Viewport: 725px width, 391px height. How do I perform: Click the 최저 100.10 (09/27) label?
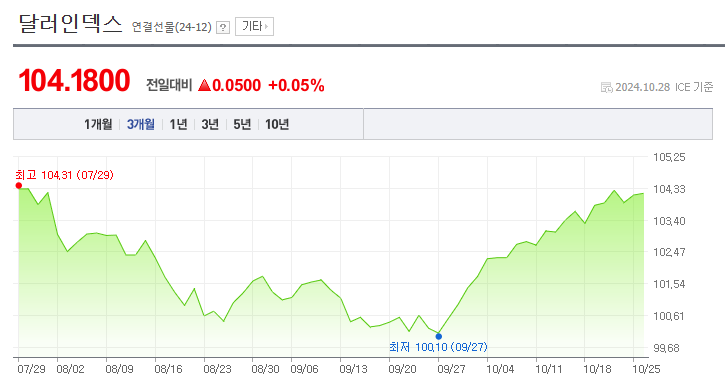pyautogui.click(x=438, y=347)
